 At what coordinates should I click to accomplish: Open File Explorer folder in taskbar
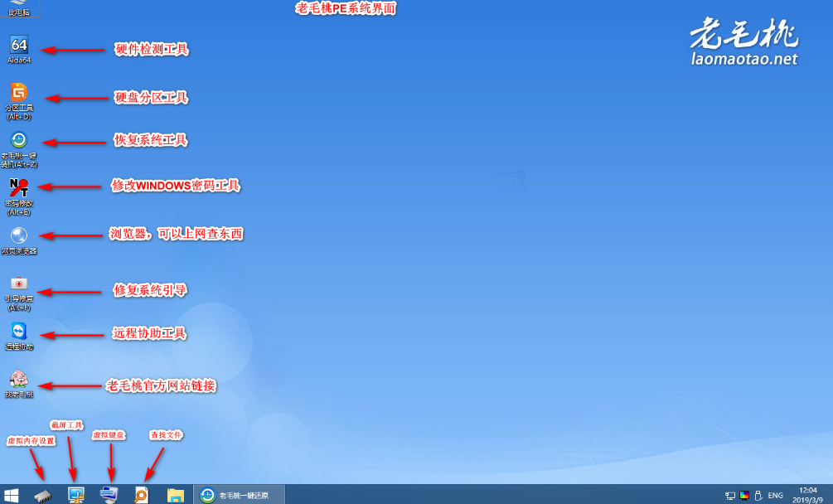click(x=176, y=495)
